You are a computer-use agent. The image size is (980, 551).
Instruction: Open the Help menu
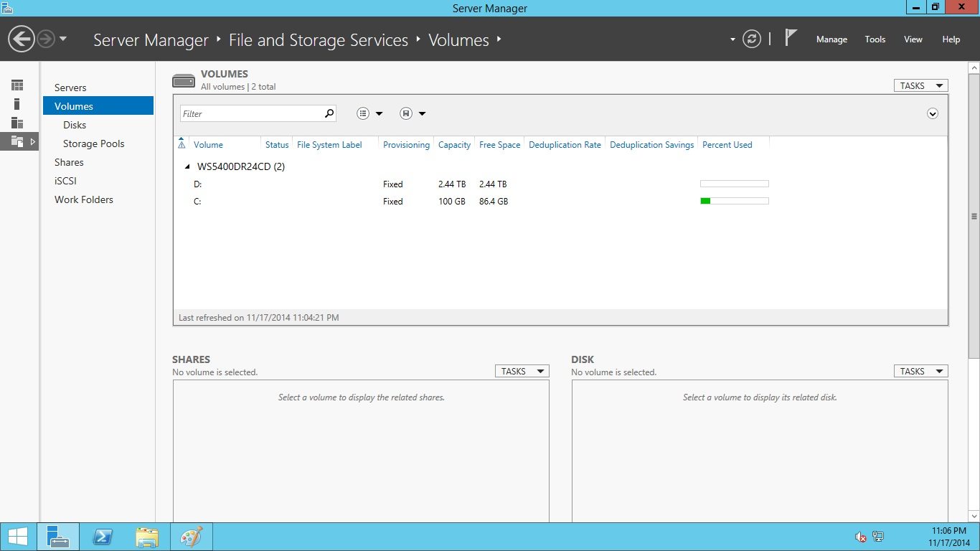[951, 39]
